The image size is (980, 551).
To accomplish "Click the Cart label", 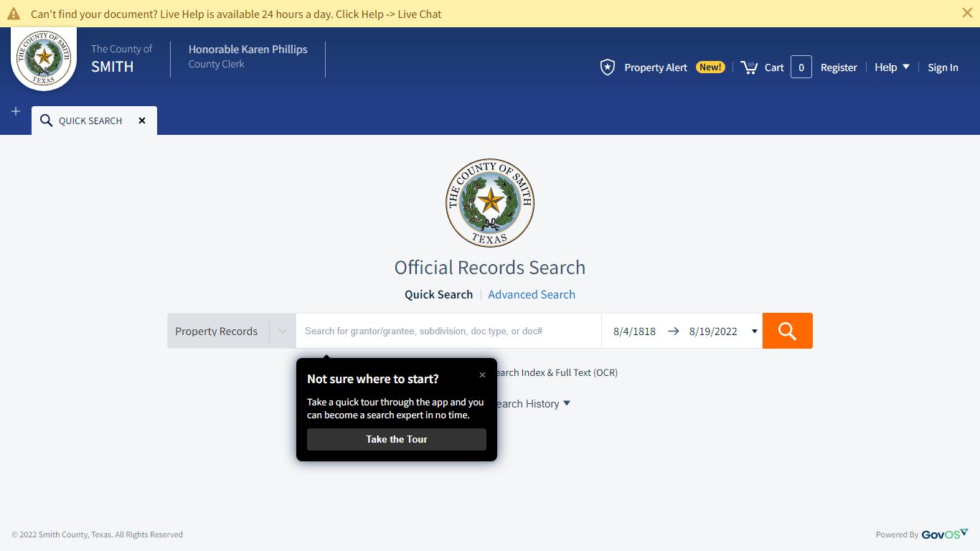I will point(774,67).
